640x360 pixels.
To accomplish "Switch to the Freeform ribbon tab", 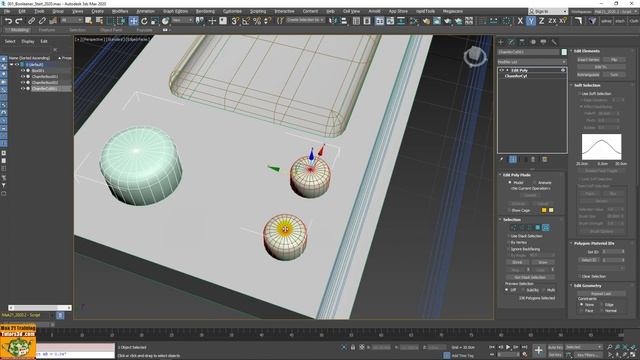I will click(47, 30).
